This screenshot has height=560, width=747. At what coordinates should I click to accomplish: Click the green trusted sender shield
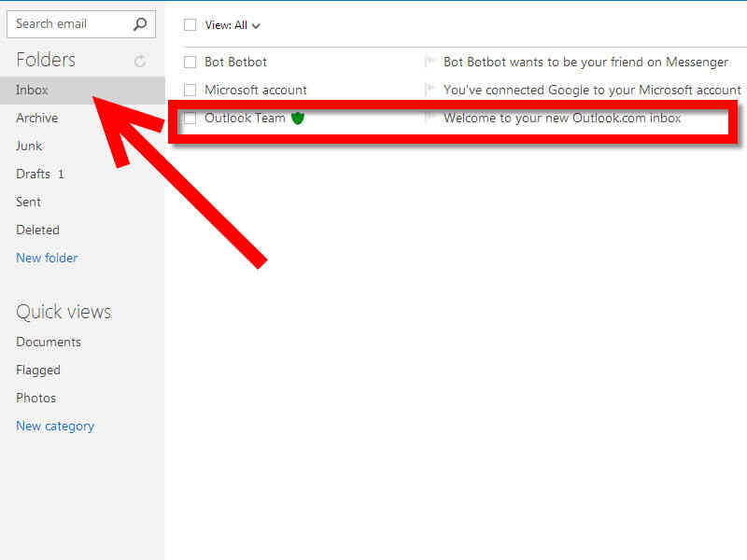(298, 119)
